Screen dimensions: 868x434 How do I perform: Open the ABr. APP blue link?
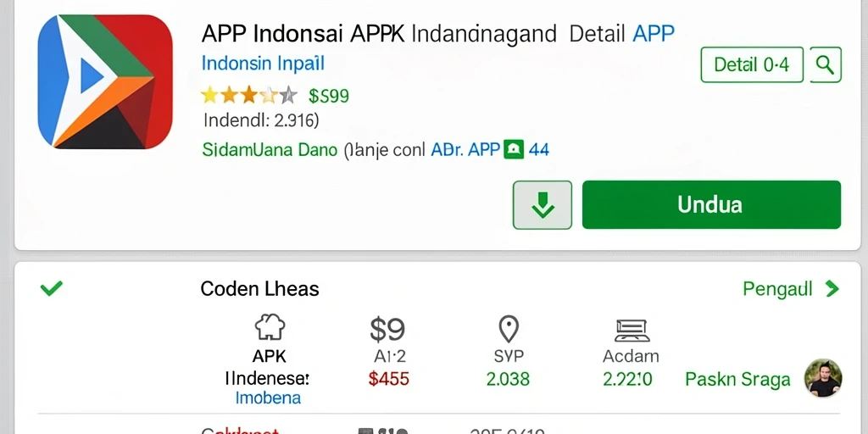(465, 149)
